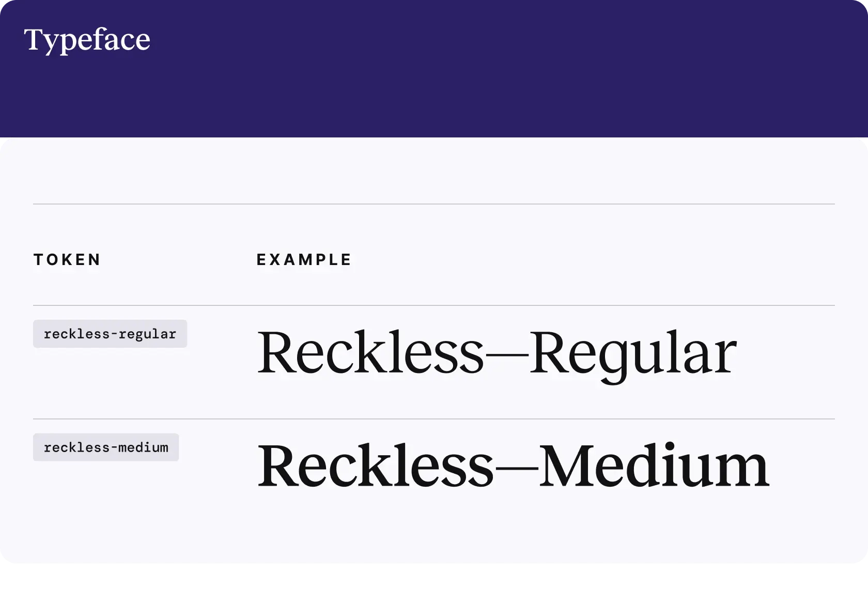Click the em dash in Reckless—Regular

507,355
